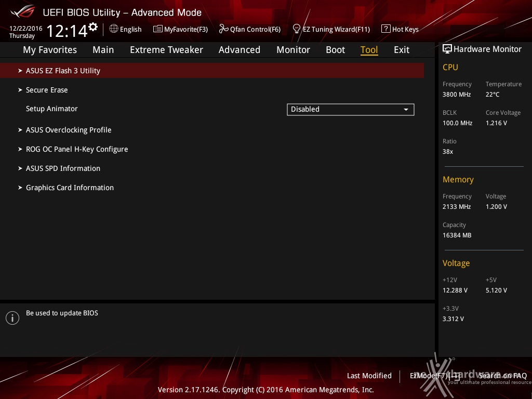The image size is (532, 399).
Task: Click the Setup Animator label
Action: coord(52,109)
